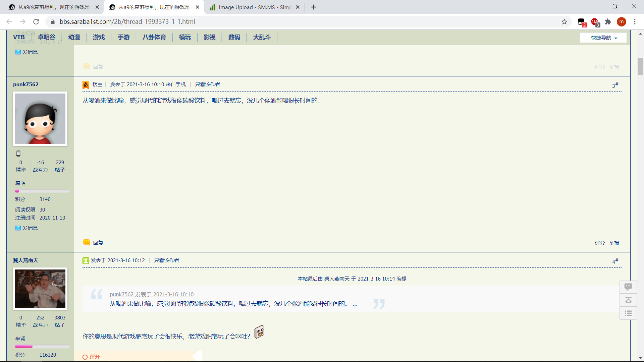
Task: Open quoted punk7562 post link
Action: tap(152, 294)
